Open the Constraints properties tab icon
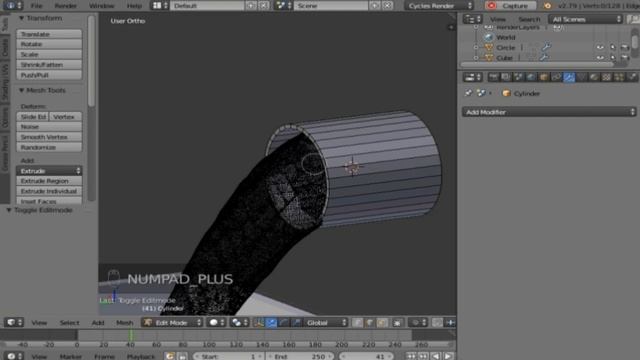 557,77
